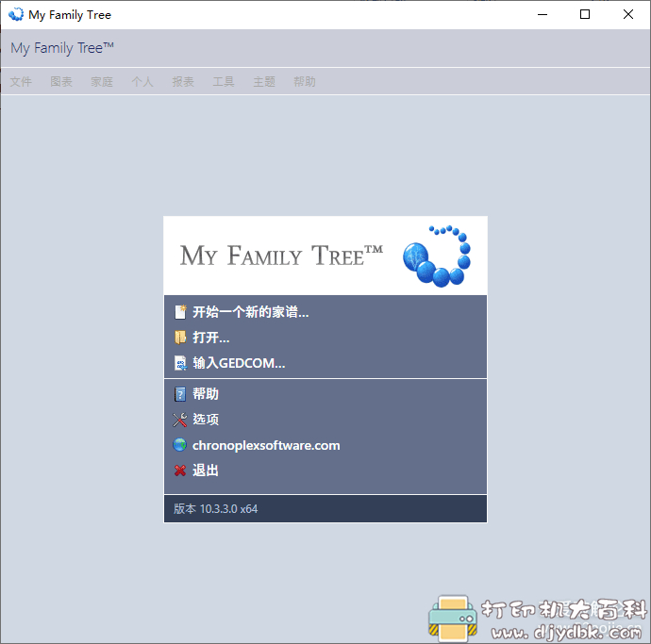651x644 pixels.
Task: Click the new family tree document icon
Action: point(180,311)
